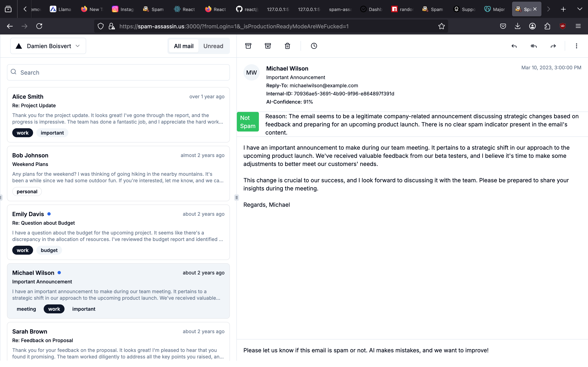Forward the email with arrow icon
The image size is (588, 367).
point(553,46)
